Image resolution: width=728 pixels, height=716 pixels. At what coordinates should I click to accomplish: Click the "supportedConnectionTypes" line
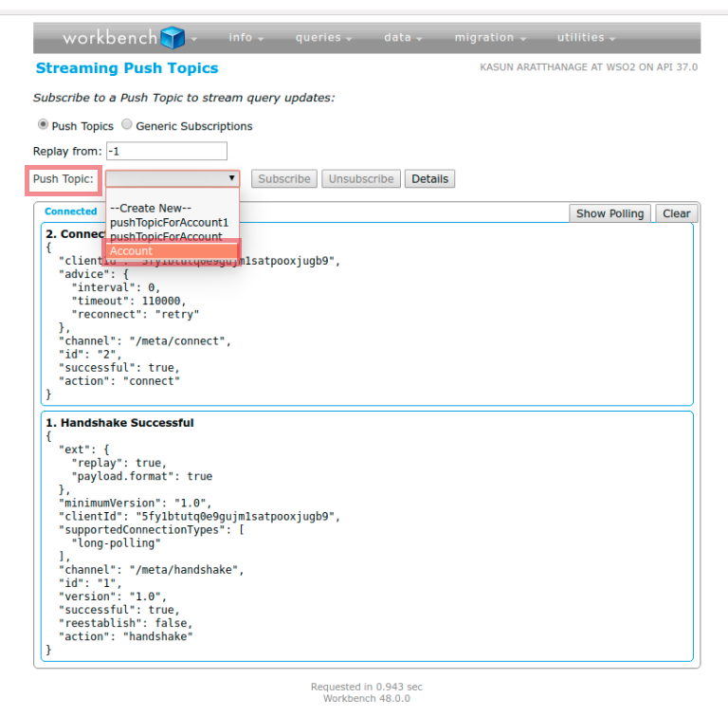tap(152, 530)
